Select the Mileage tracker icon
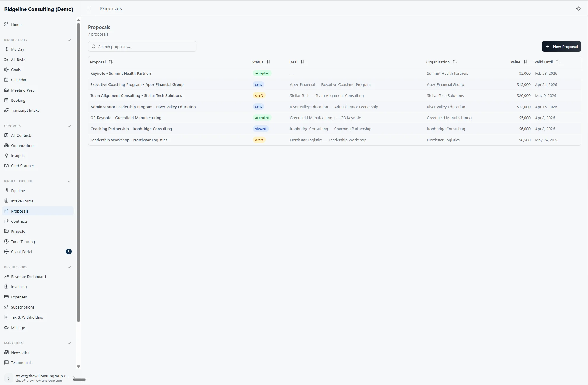Image resolution: width=588 pixels, height=385 pixels. [6, 328]
